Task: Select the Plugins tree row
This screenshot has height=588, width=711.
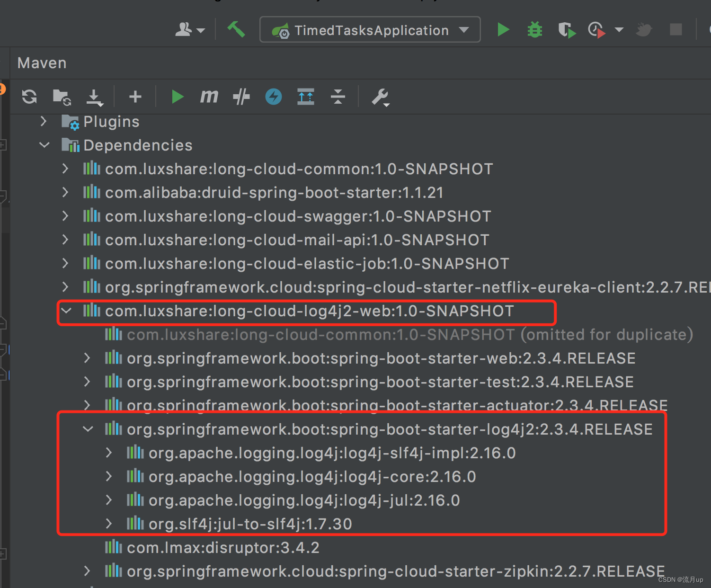Action: coord(361,121)
